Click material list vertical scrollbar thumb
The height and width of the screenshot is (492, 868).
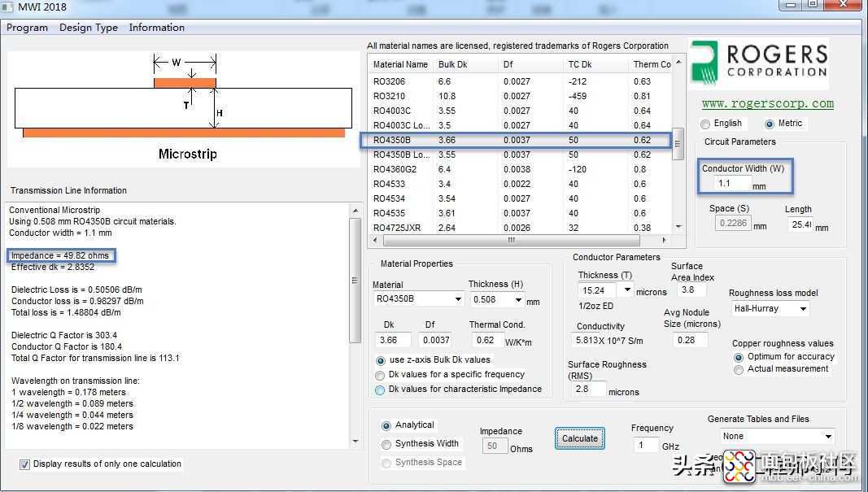[x=678, y=144]
